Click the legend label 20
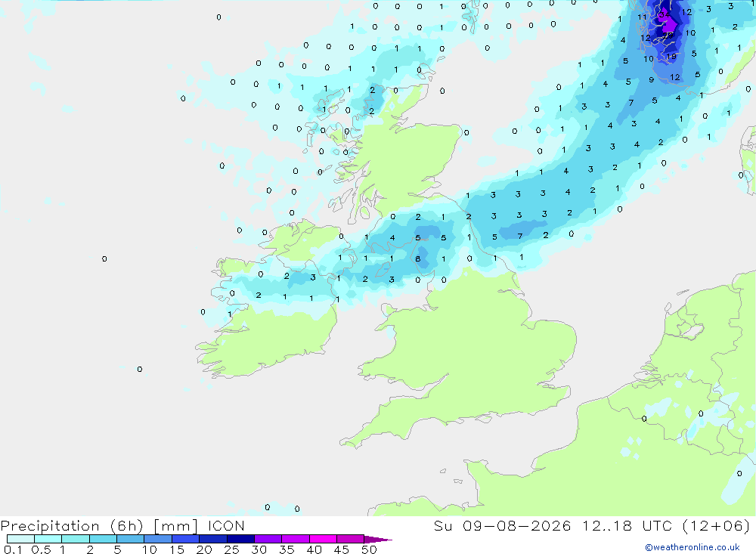Viewport: 756px width, 554px height. pyautogui.click(x=204, y=549)
